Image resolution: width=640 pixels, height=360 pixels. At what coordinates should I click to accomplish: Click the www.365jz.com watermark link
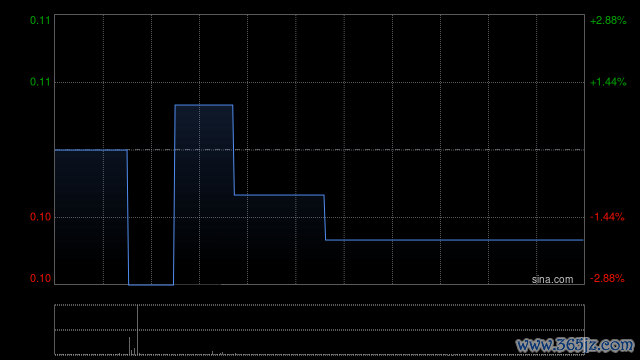pos(575,345)
